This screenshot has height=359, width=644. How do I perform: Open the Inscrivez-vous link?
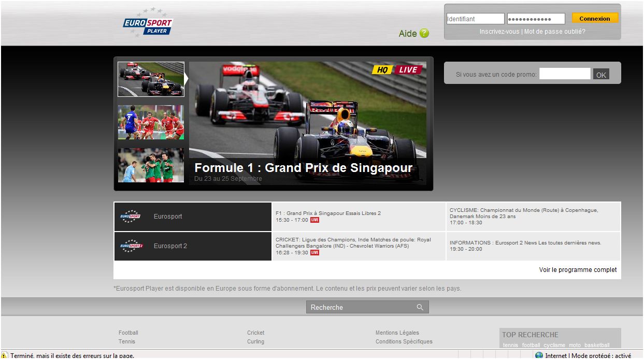pos(499,32)
